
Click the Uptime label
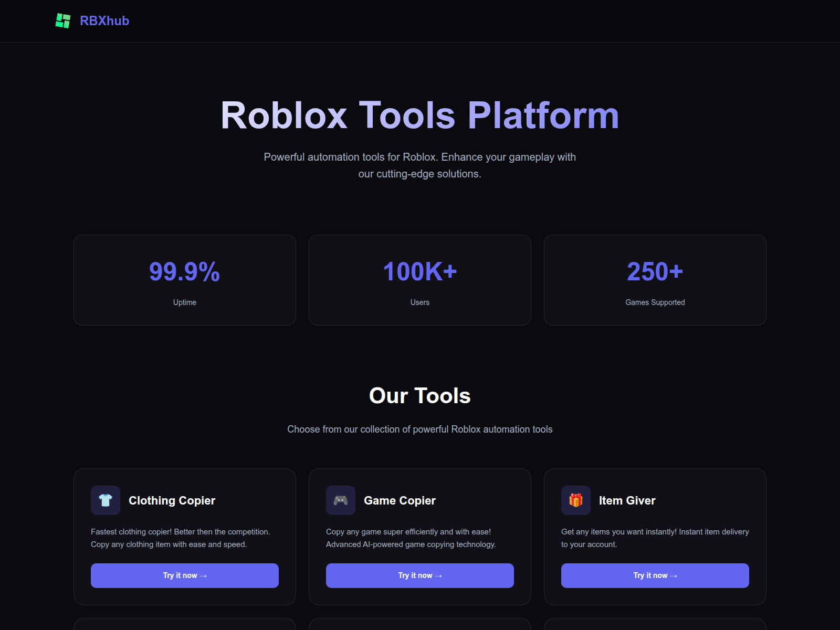coord(185,302)
